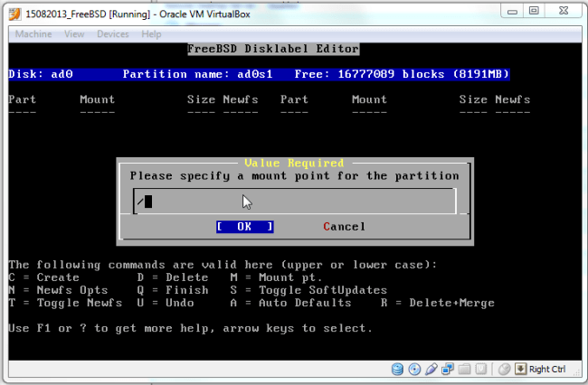Click the hard disk activity status icon
The height and width of the screenshot is (385, 588).
pyautogui.click(x=398, y=369)
